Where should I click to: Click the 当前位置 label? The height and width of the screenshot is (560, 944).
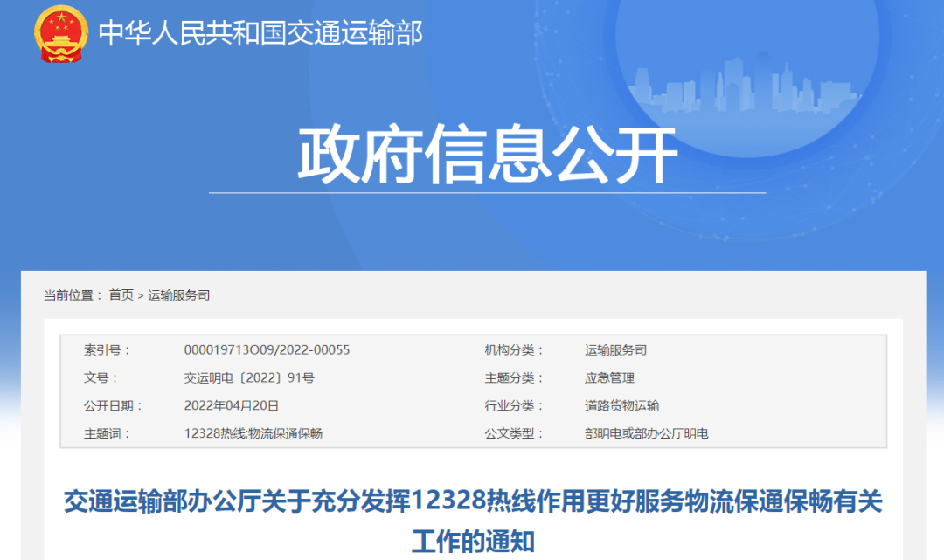pyautogui.click(x=73, y=294)
